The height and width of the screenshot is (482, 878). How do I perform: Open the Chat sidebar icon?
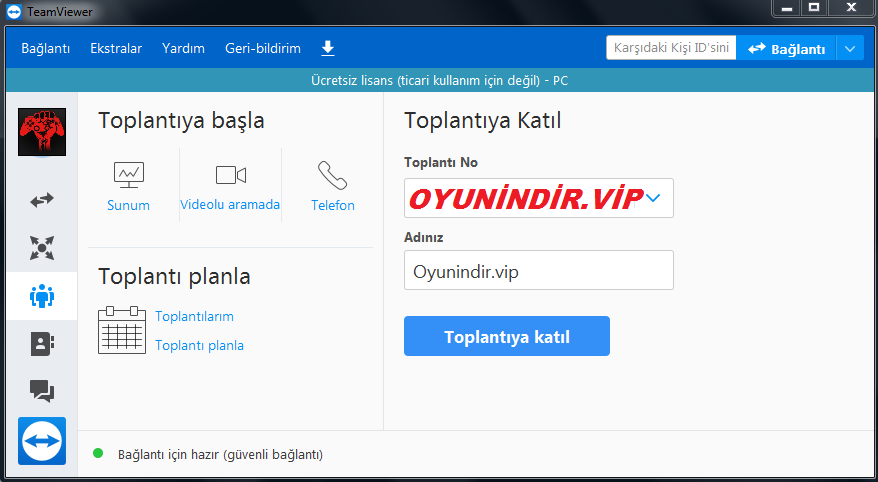pyautogui.click(x=41, y=391)
